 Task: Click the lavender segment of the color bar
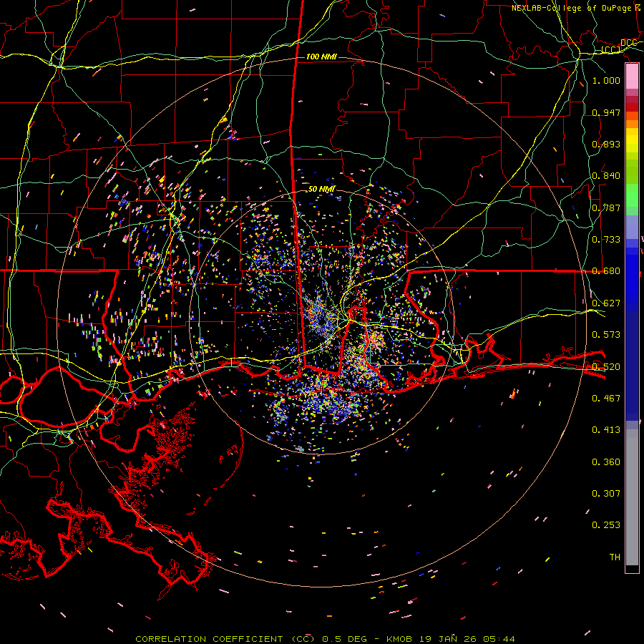click(632, 227)
